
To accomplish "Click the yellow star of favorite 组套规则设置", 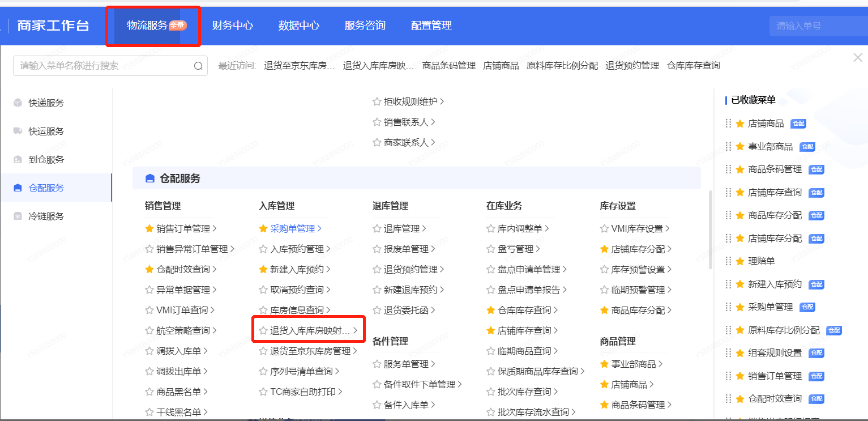I will coord(739,353).
